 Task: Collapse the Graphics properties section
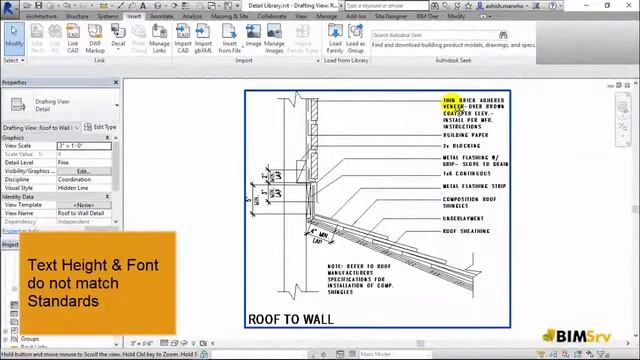coord(107,138)
